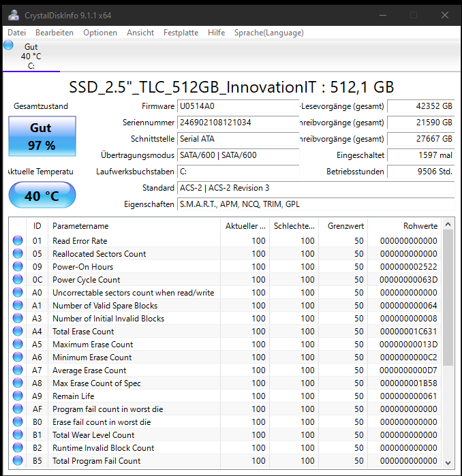Click the status orb of Max Erase Count of Spec
462x476 pixels.
point(18,383)
